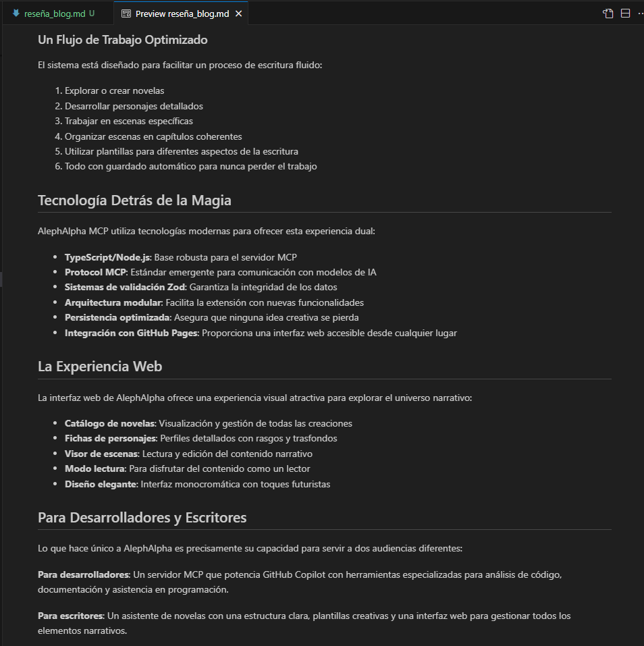Select the 'Para Desarrolladores y Escritores' heading
644x646 pixels.
point(142,518)
